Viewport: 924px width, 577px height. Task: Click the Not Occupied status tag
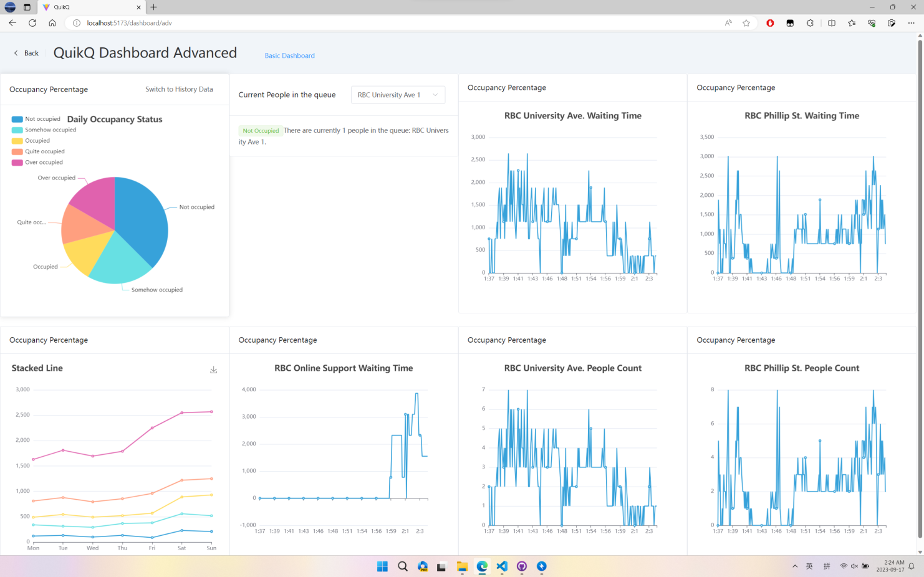(261, 131)
